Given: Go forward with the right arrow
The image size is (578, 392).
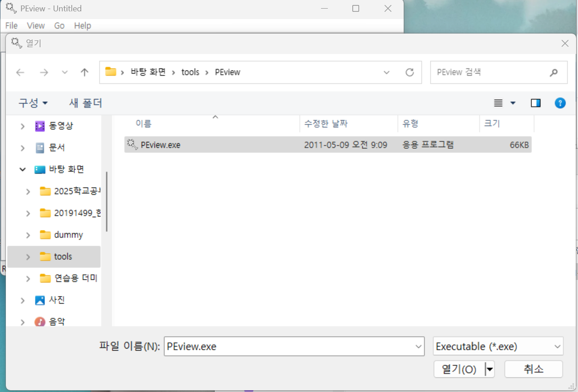Looking at the screenshot, I should click(x=44, y=73).
